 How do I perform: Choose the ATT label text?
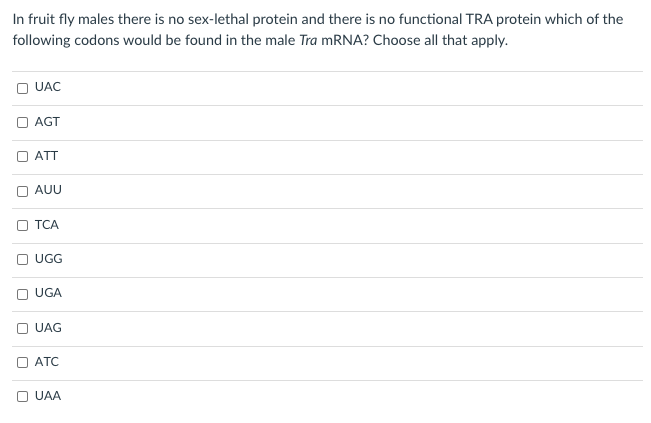click(46, 156)
